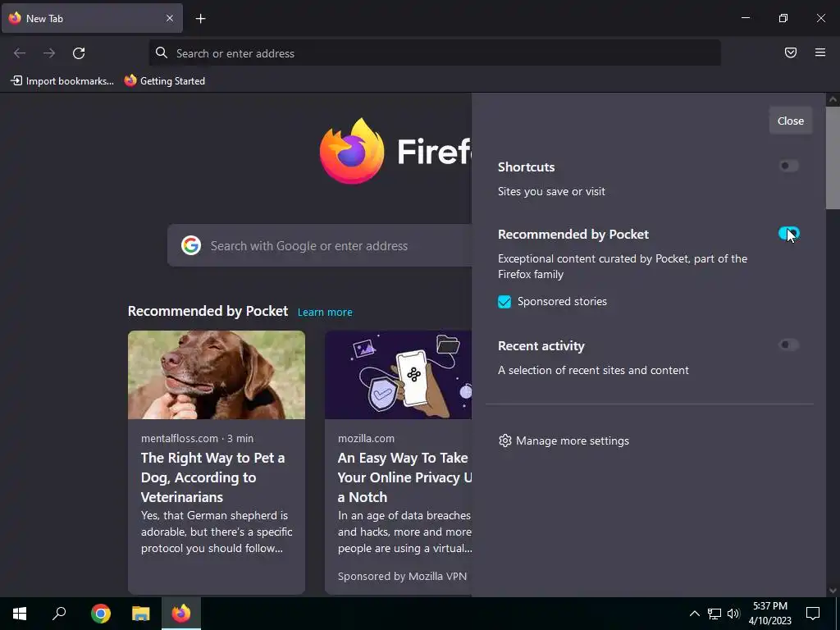This screenshot has width=840, height=630.
Task: Open File Explorer from taskbar
Action: coord(141,614)
